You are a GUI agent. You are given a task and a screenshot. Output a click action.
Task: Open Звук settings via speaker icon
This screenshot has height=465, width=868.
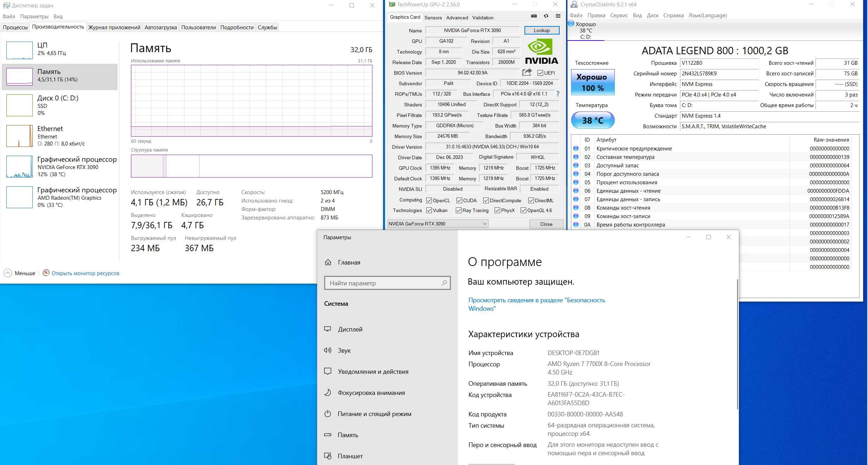[328, 350]
